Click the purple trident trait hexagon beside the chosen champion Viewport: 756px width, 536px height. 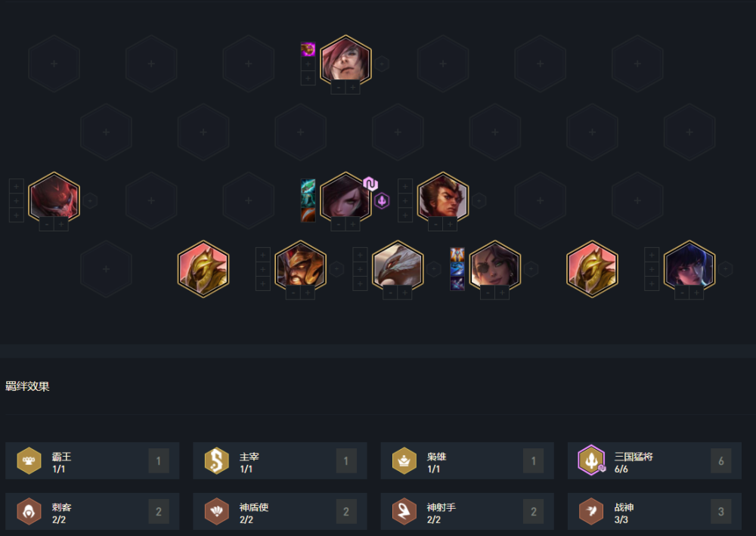382,200
